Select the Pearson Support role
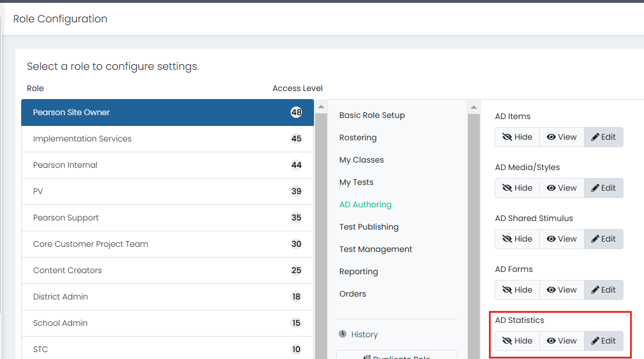This screenshot has height=359, width=644. pos(66,218)
